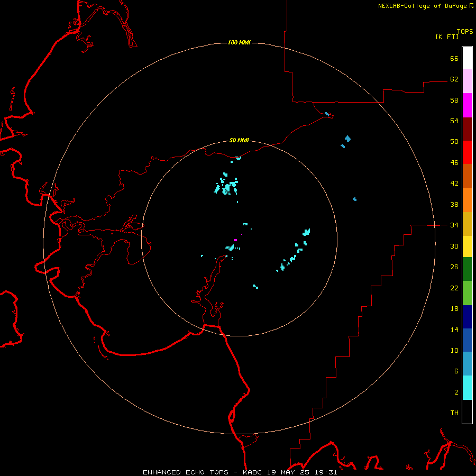Click the 38 legend value
Screen dimensions: 476x476
(x=454, y=204)
